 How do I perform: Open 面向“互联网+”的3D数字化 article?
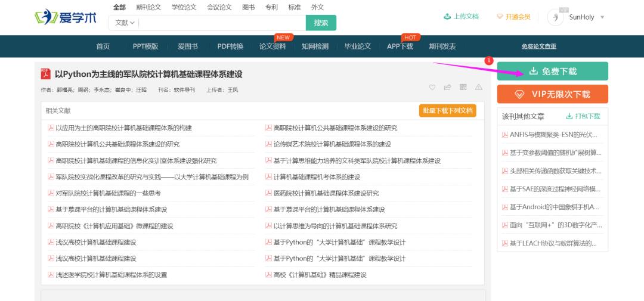tap(556, 225)
